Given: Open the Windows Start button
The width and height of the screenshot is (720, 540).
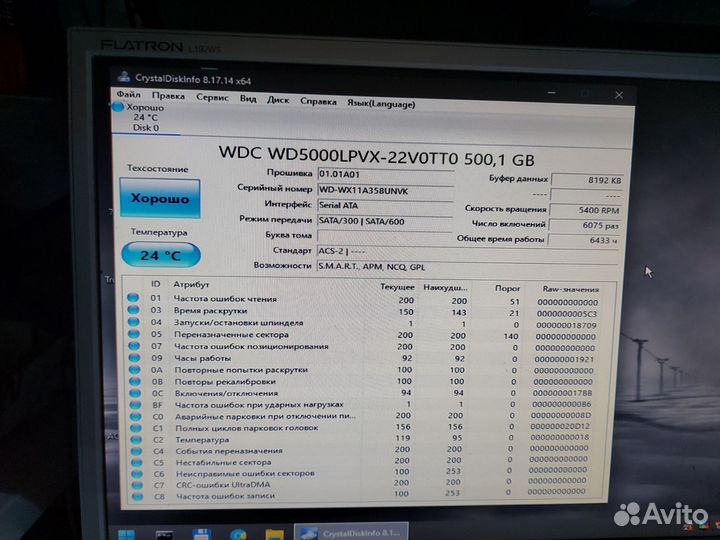Looking at the screenshot, I should click(126, 535).
